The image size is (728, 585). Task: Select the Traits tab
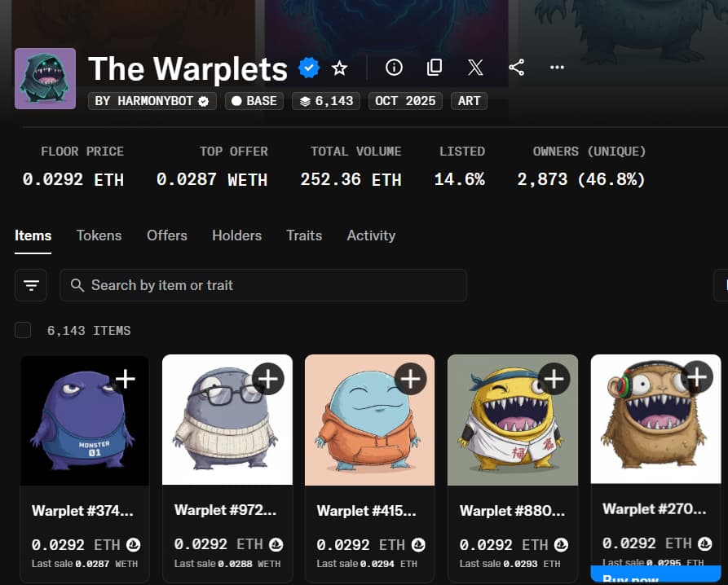coord(304,235)
